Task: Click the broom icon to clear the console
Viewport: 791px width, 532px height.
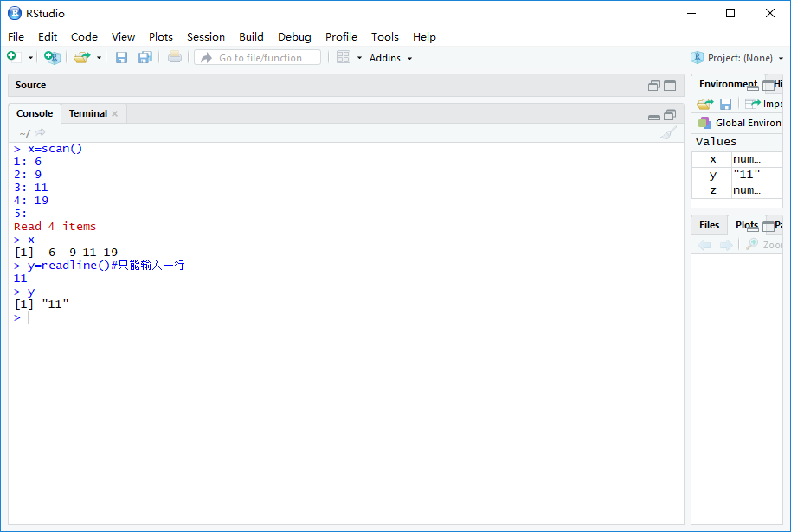Action: pos(667,133)
